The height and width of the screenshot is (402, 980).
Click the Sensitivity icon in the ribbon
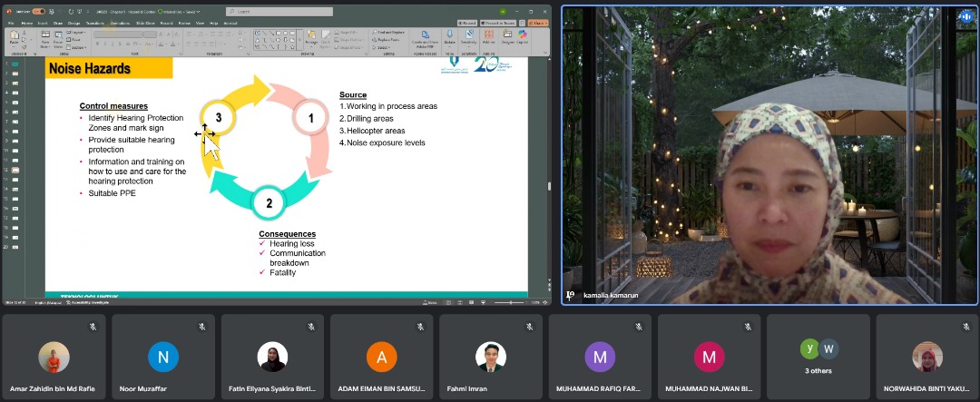click(469, 34)
